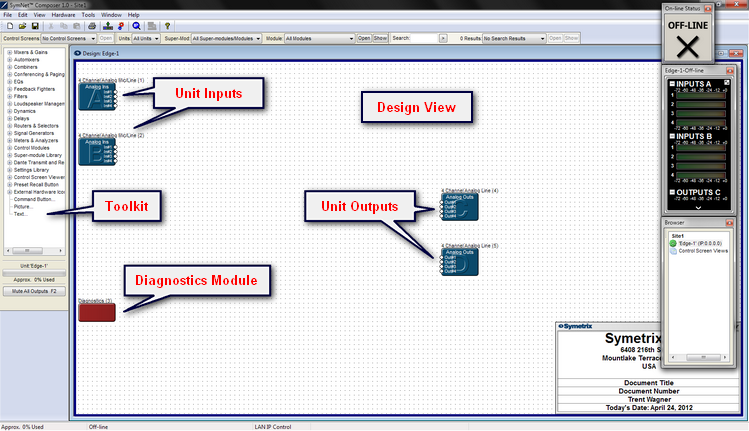Download the design to hardware
The height and width of the screenshot is (431, 749).
click(108, 26)
